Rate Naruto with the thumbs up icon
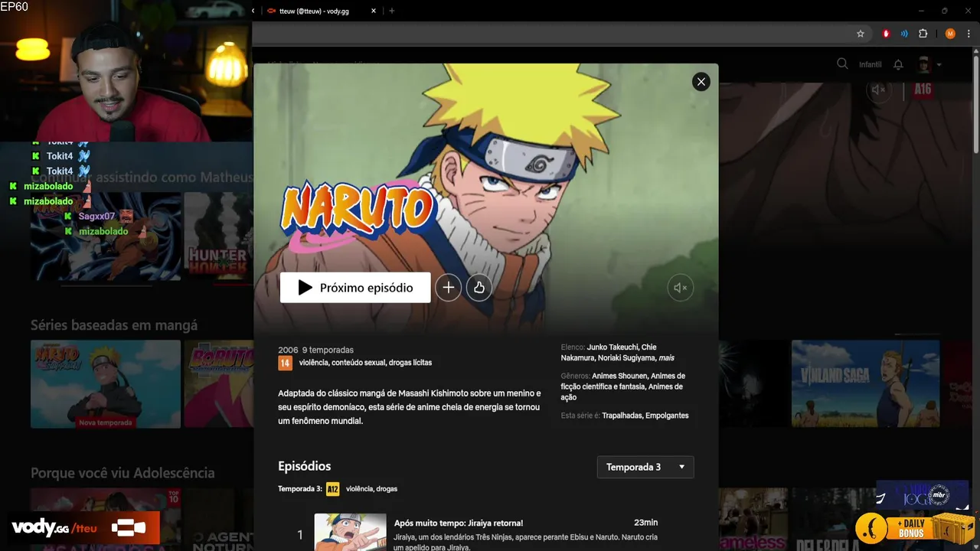Screen dimensions: 980x551 tap(479, 288)
